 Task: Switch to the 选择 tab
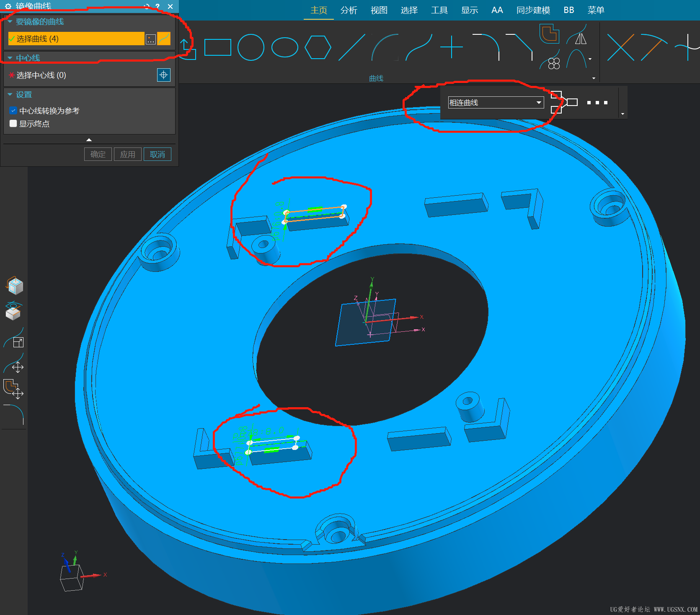409,10
